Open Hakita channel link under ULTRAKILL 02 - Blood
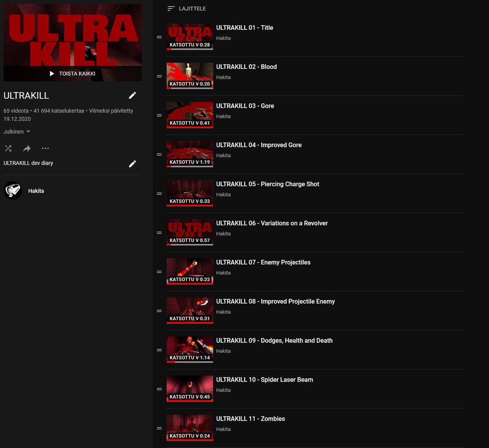Image resolution: width=489 pixels, height=448 pixels. [x=223, y=77]
